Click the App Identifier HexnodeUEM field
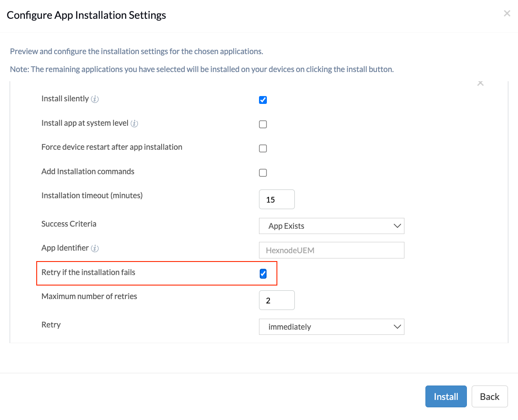The height and width of the screenshot is (420, 518). pyautogui.click(x=332, y=250)
